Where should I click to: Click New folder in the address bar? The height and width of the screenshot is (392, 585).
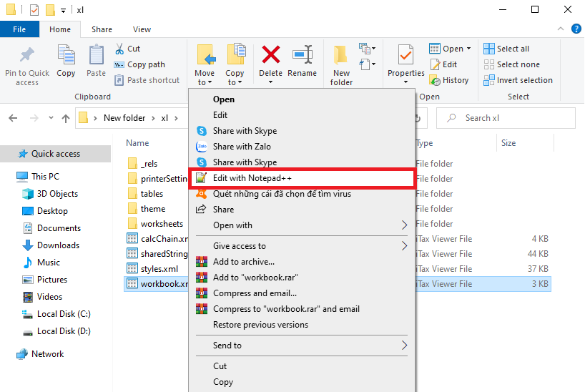point(124,118)
